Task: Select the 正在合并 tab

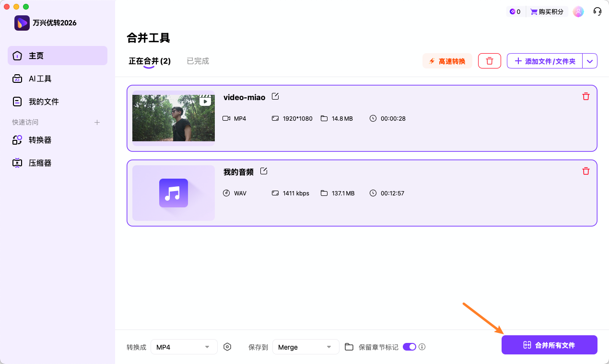Action: 150,61
